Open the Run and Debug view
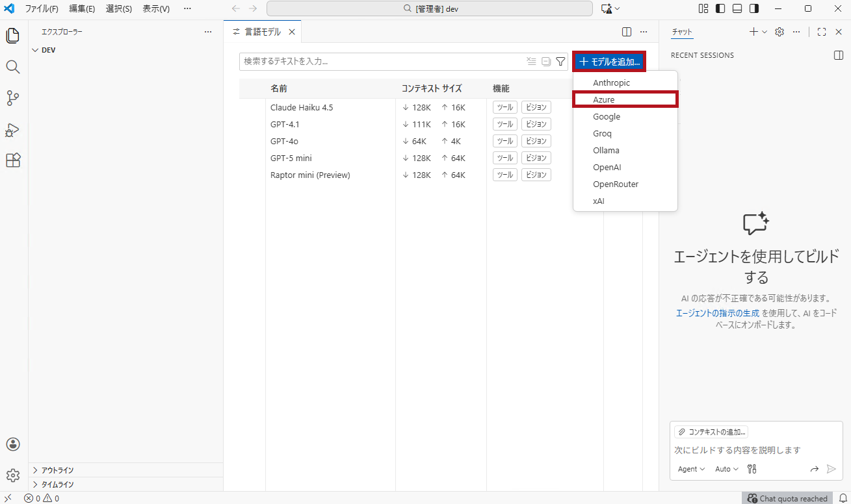 [12, 129]
